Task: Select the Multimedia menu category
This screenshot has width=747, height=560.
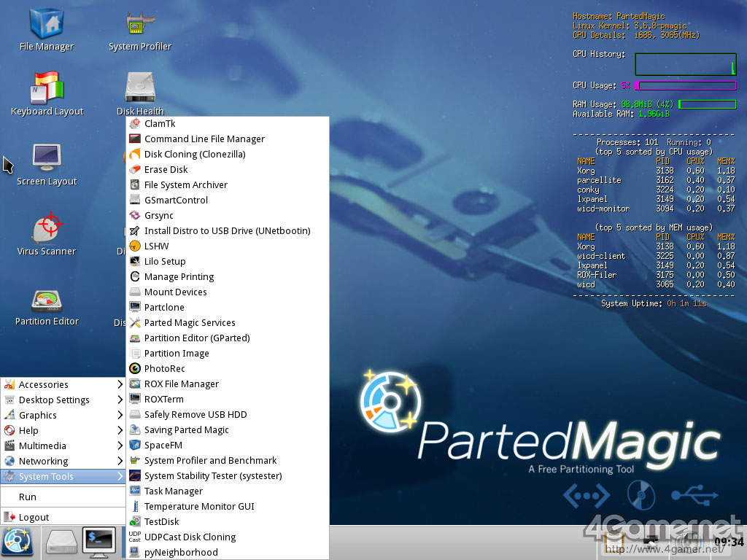Action: tap(63, 446)
